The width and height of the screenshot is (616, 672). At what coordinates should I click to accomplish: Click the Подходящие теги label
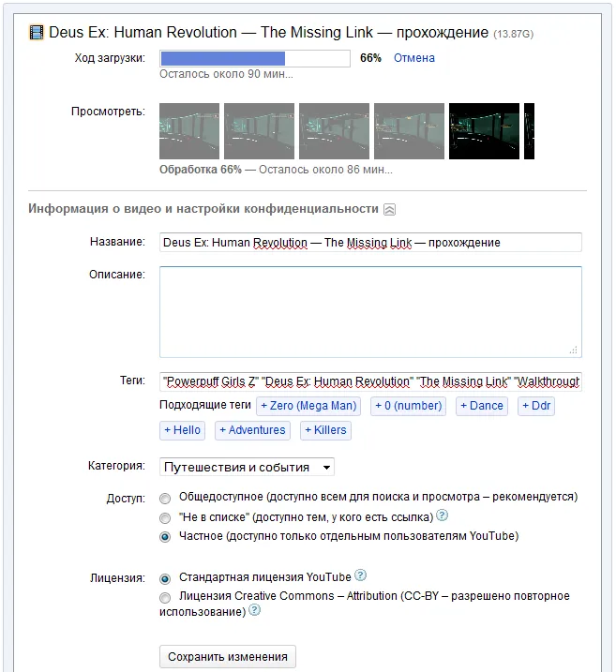coord(205,405)
